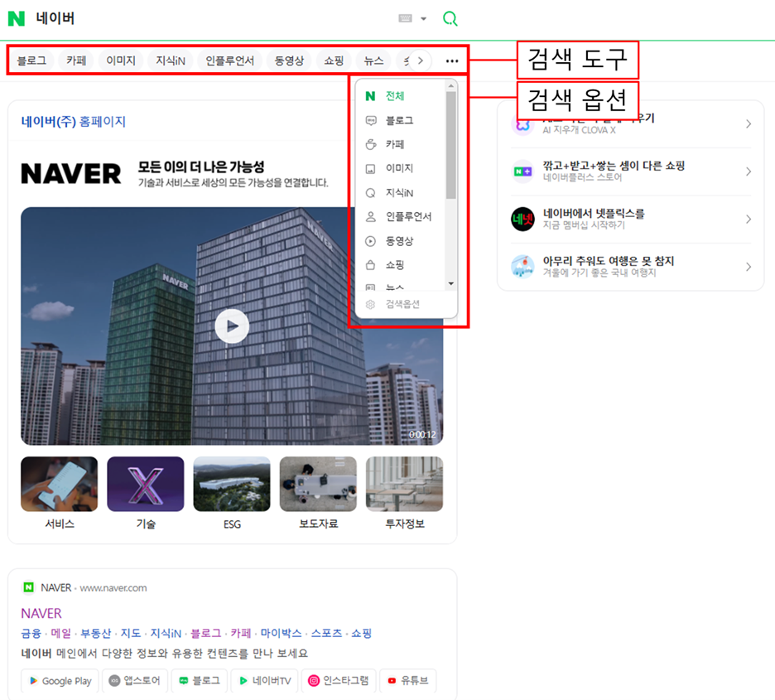Image resolution: width=775 pixels, height=700 pixels.
Task: Click the 네이버플러스 스토어 N+ icon
Action: 522,171
